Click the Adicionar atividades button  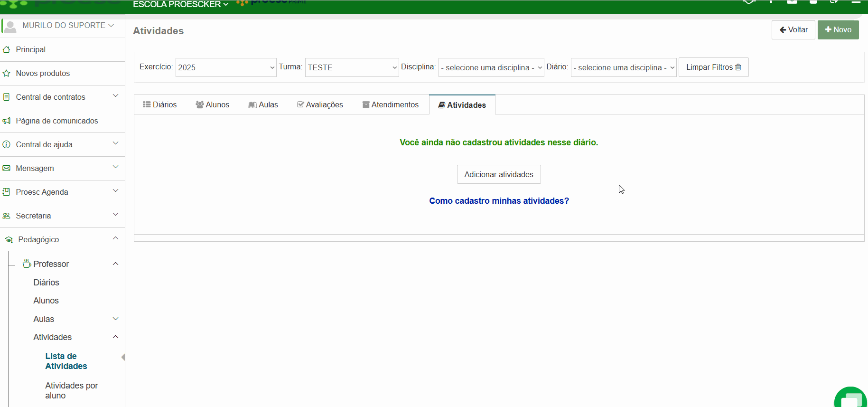[498, 174]
